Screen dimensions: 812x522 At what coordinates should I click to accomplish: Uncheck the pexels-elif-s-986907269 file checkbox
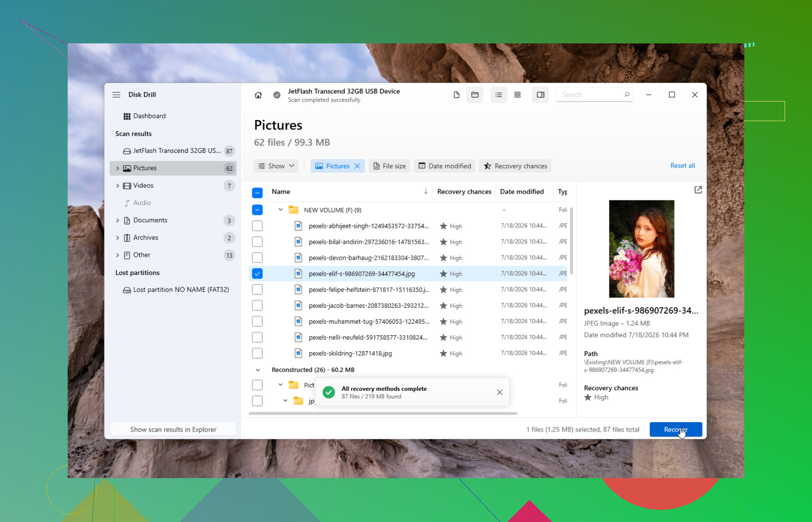tap(257, 273)
